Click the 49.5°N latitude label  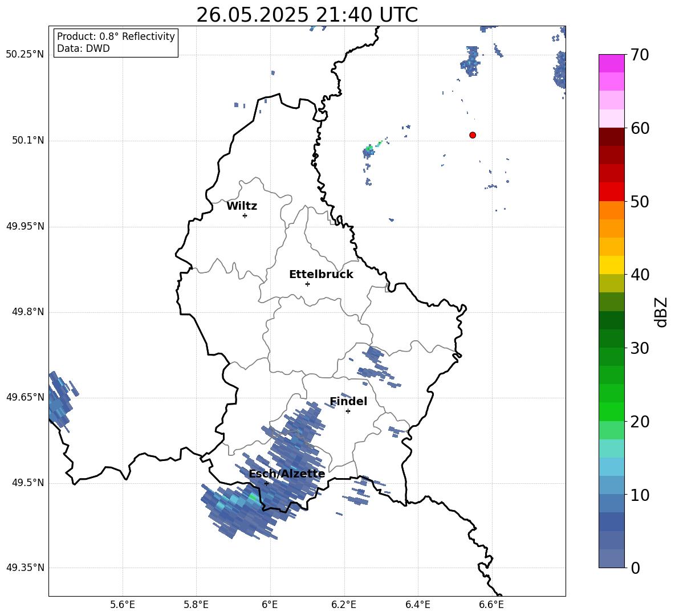tap(28, 483)
